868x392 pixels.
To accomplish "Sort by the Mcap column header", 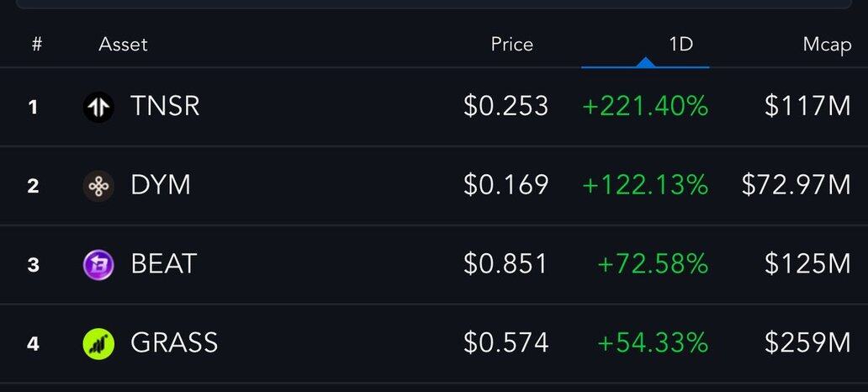I will tap(827, 45).
